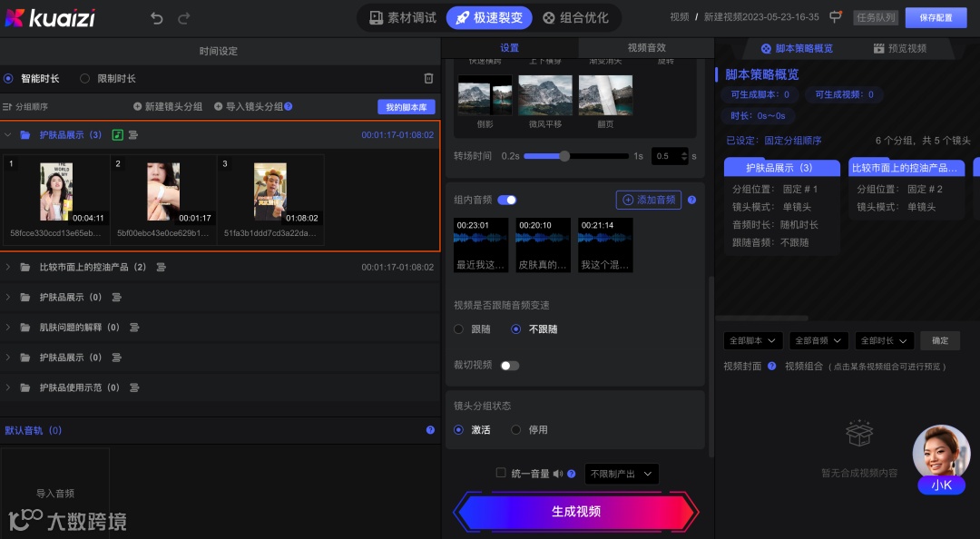The width and height of the screenshot is (980, 539).
Task: Open the 全部脚本 dropdown
Action: pyautogui.click(x=752, y=340)
